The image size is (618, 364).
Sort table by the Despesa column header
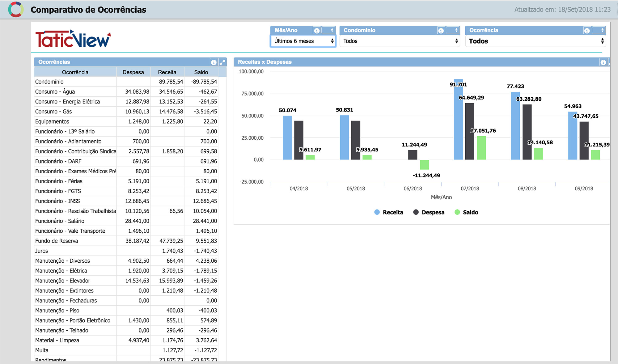133,72
